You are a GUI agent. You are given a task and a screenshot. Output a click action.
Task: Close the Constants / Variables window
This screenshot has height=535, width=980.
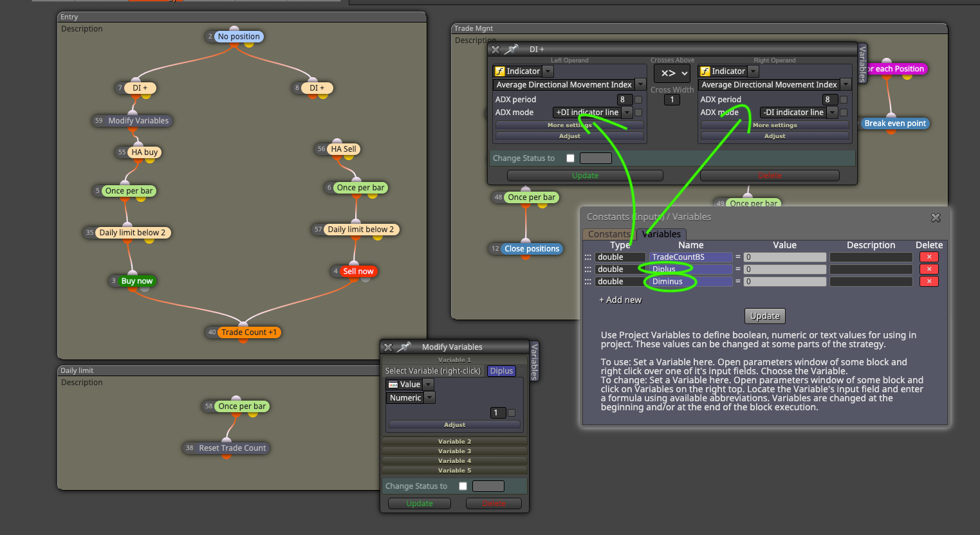[936, 217]
